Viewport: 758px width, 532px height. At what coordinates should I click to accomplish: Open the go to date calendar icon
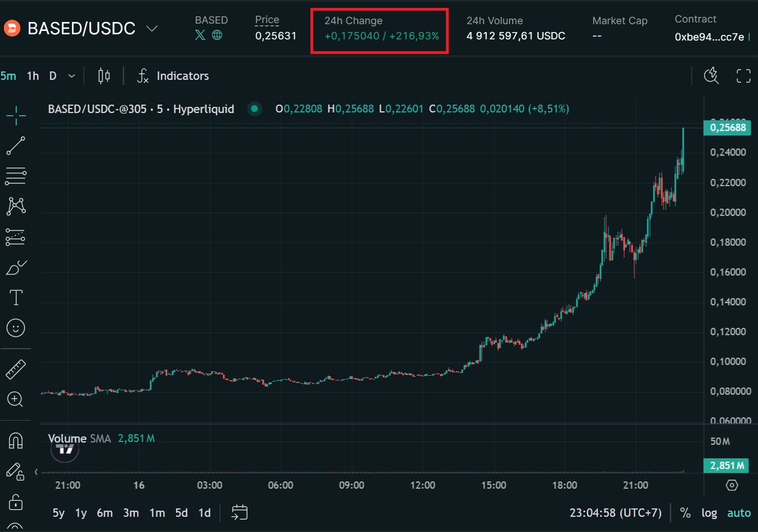240,512
